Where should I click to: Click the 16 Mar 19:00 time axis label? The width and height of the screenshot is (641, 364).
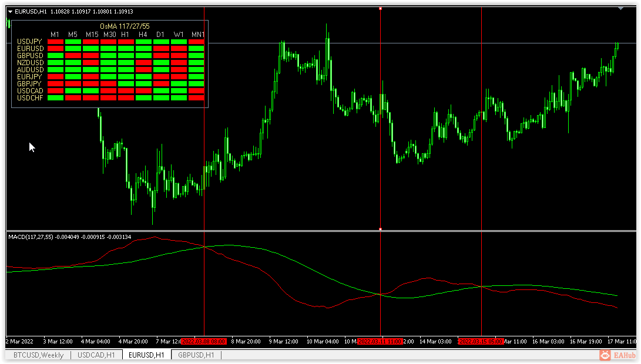[x=586, y=342]
